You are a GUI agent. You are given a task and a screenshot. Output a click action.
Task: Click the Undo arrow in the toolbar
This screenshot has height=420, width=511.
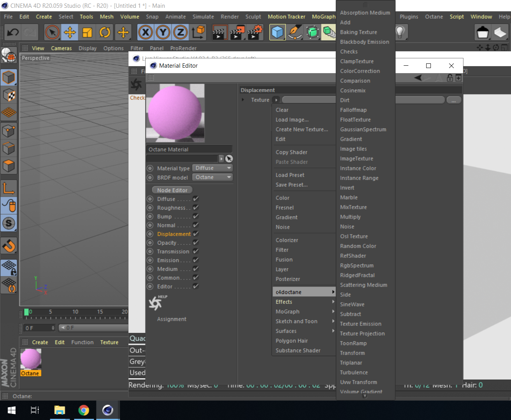pos(13,32)
